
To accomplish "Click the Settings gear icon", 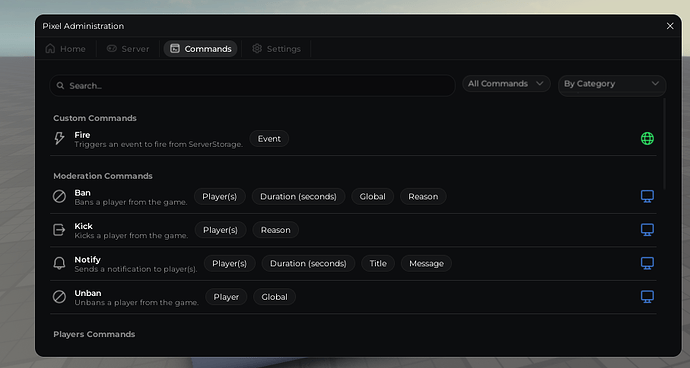I will point(257,48).
